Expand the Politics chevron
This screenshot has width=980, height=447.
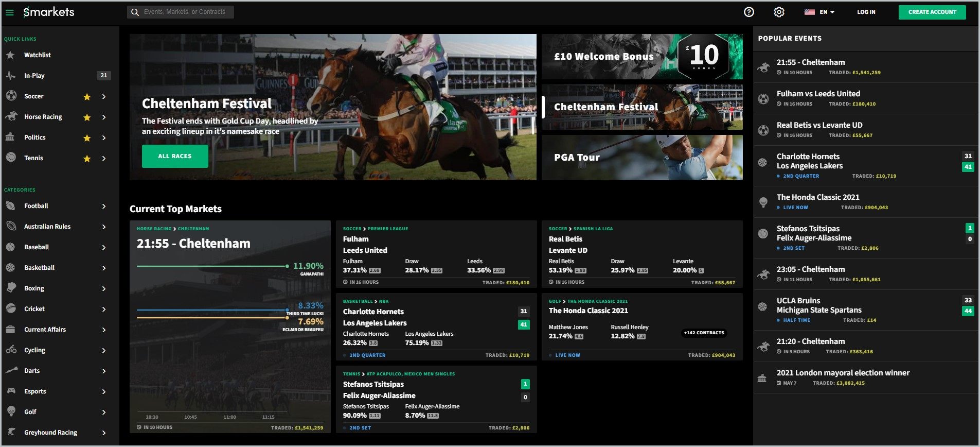tap(104, 137)
